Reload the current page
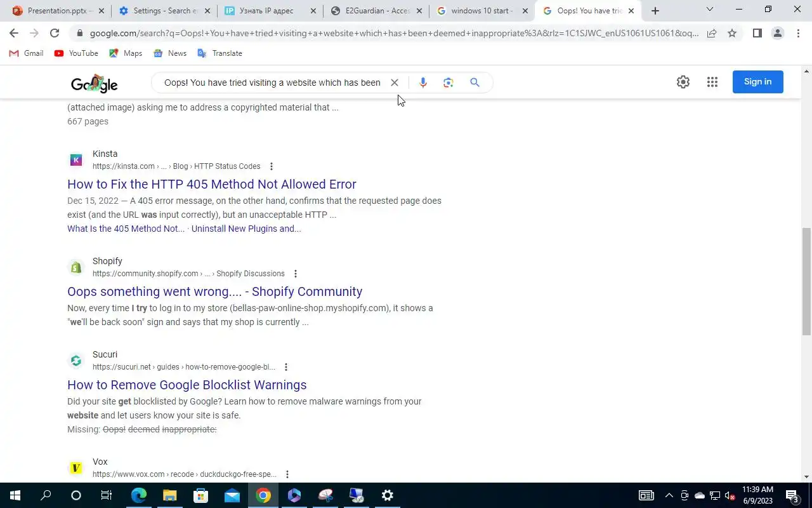Screen dimensions: 812x508 click(x=55, y=33)
